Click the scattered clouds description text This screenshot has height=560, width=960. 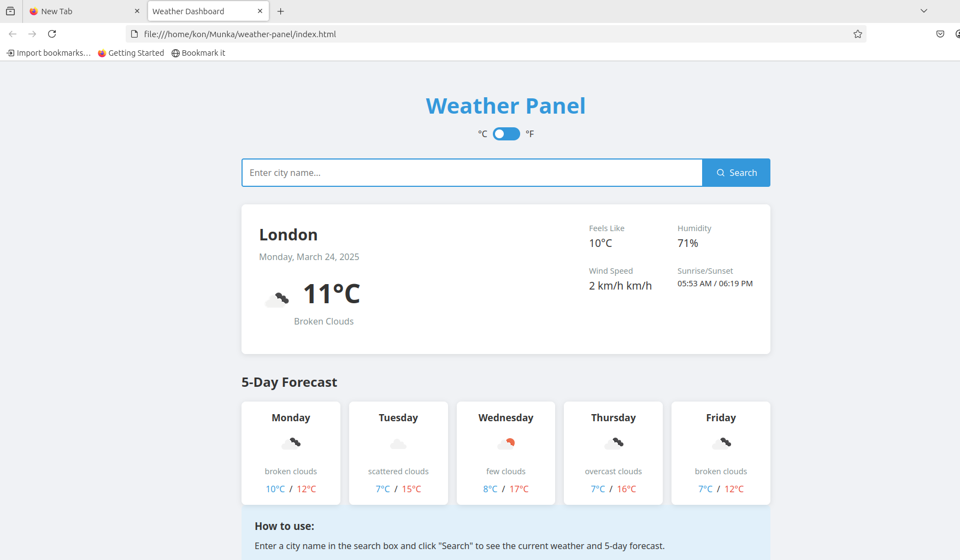click(398, 471)
